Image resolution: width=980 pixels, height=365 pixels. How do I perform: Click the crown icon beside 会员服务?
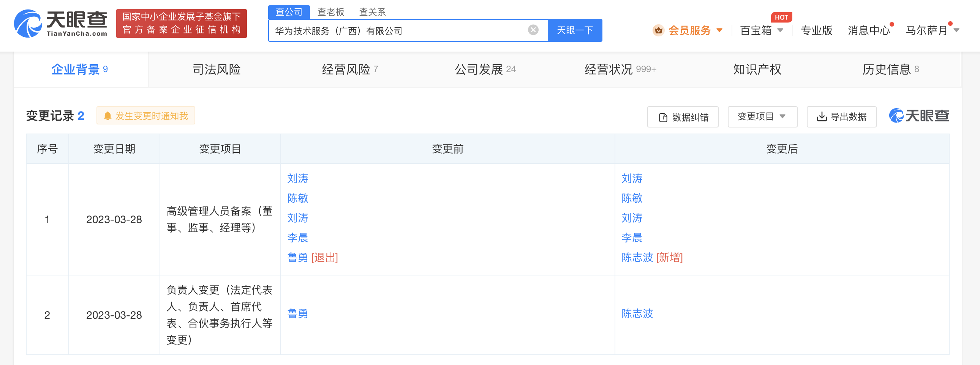(x=658, y=30)
